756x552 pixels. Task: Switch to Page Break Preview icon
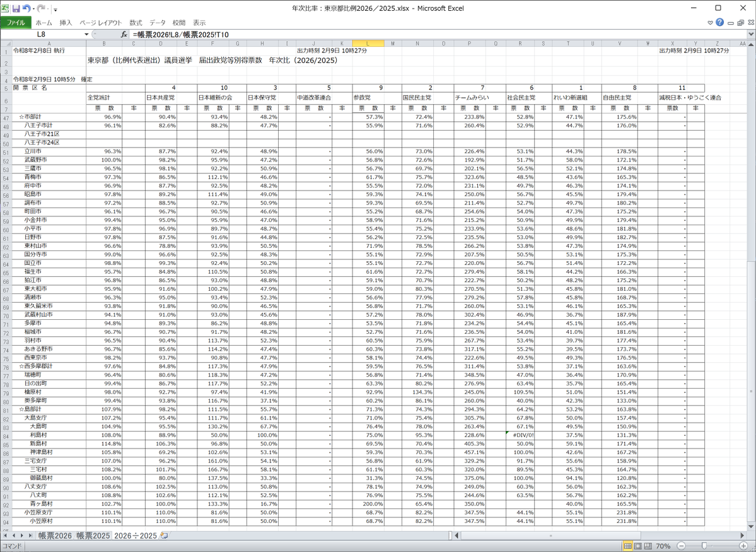coord(648,546)
